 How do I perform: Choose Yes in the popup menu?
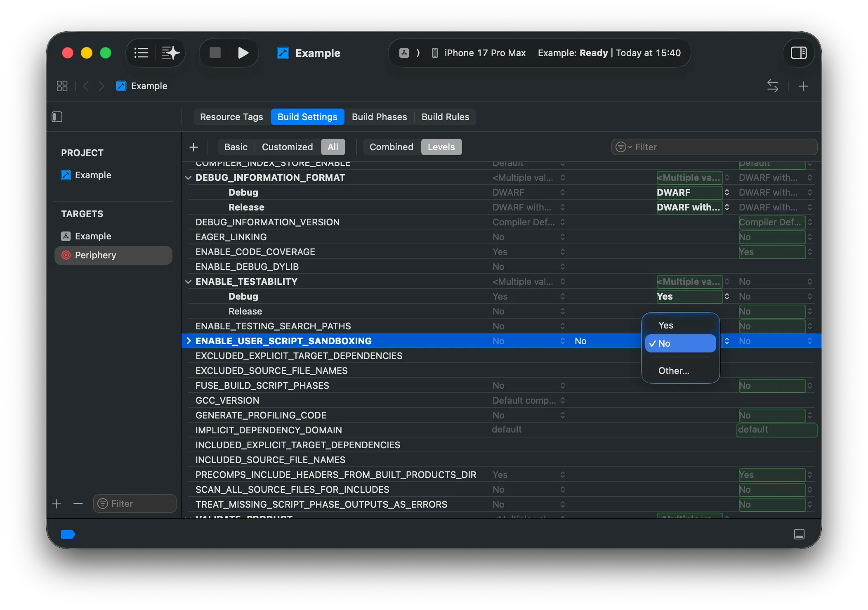680,325
